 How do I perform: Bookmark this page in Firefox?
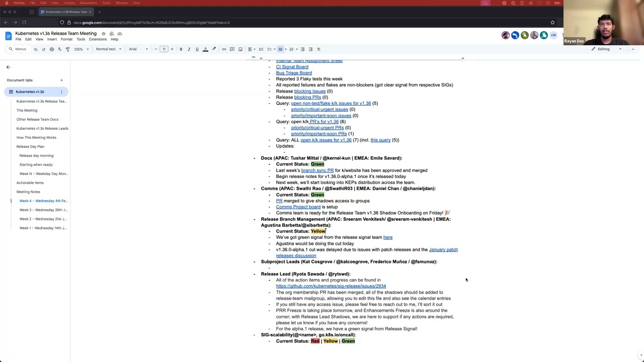(x=552, y=22)
